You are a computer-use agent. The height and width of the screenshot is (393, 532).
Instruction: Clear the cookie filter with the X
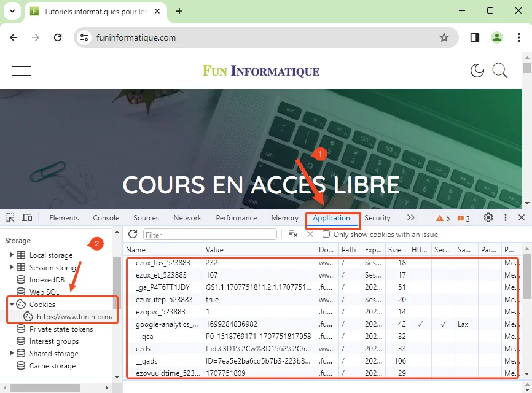tap(310, 234)
